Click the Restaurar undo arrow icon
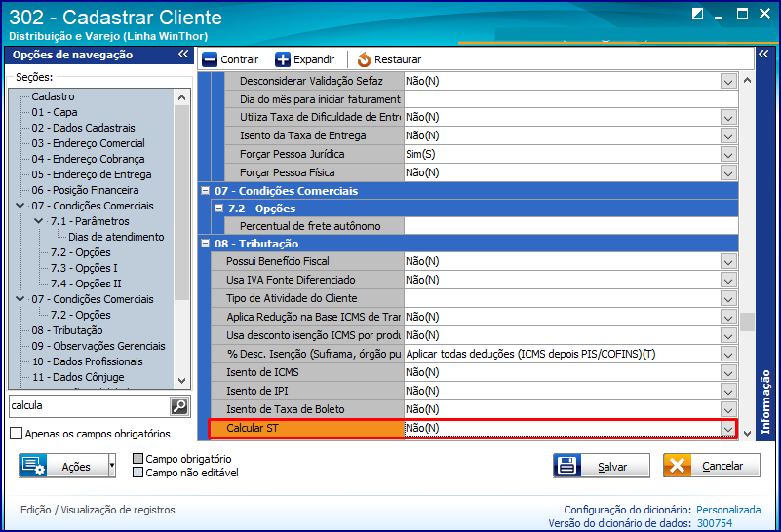781x532 pixels. 364,59
